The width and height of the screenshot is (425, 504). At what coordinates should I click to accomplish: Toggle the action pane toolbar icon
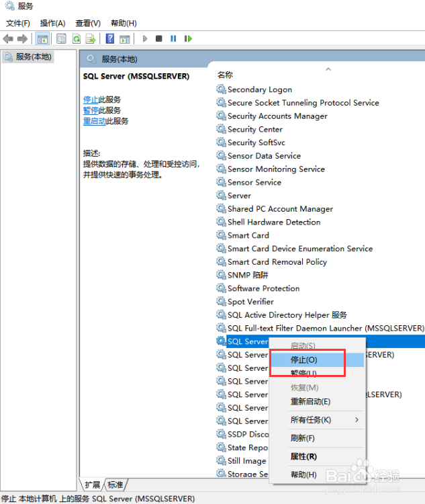tap(125, 39)
